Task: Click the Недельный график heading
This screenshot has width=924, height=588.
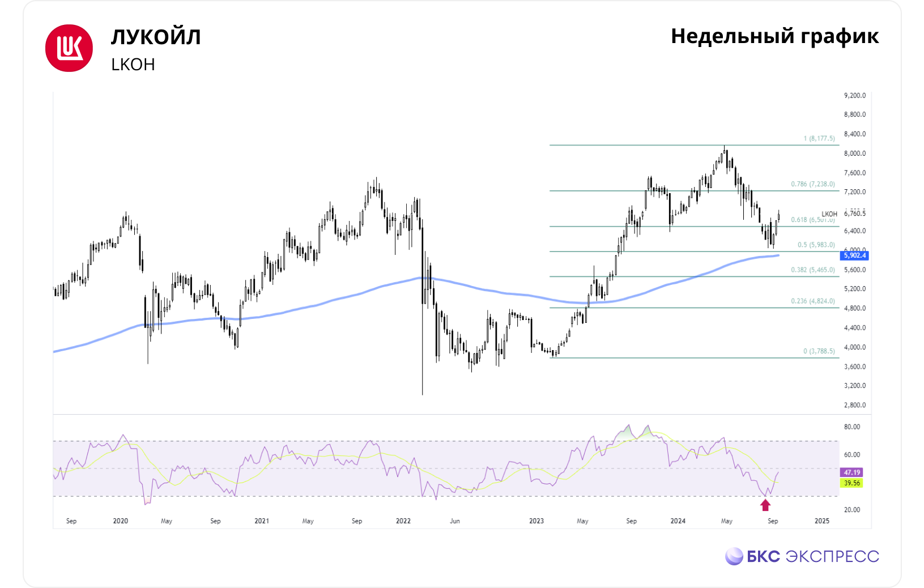Action: tap(774, 36)
